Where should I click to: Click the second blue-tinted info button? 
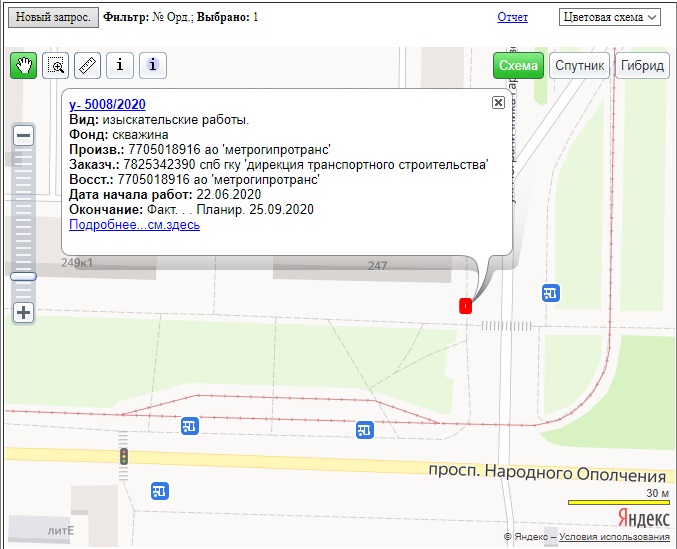pyautogui.click(x=153, y=65)
